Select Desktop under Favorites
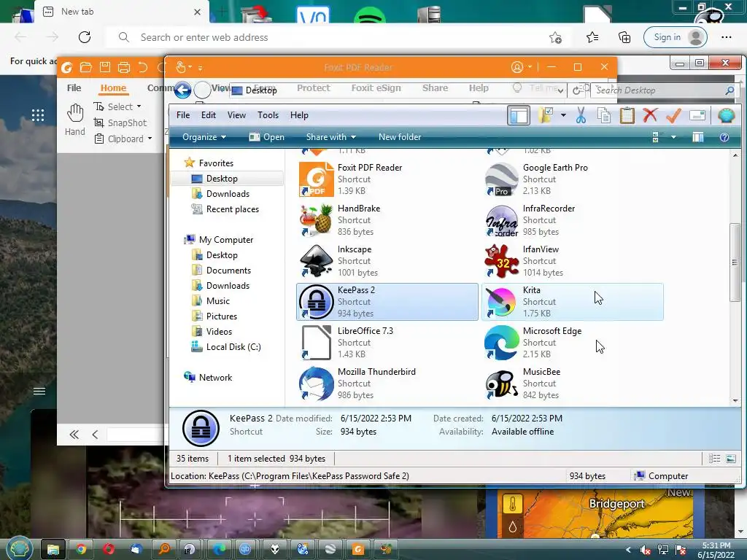The image size is (747, 560). click(x=228, y=179)
